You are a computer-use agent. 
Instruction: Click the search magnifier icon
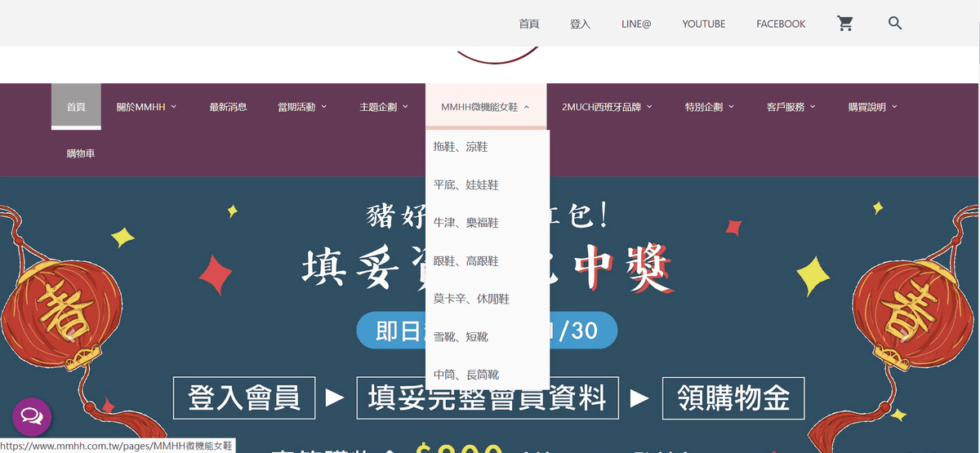click(x=895, y=24)
